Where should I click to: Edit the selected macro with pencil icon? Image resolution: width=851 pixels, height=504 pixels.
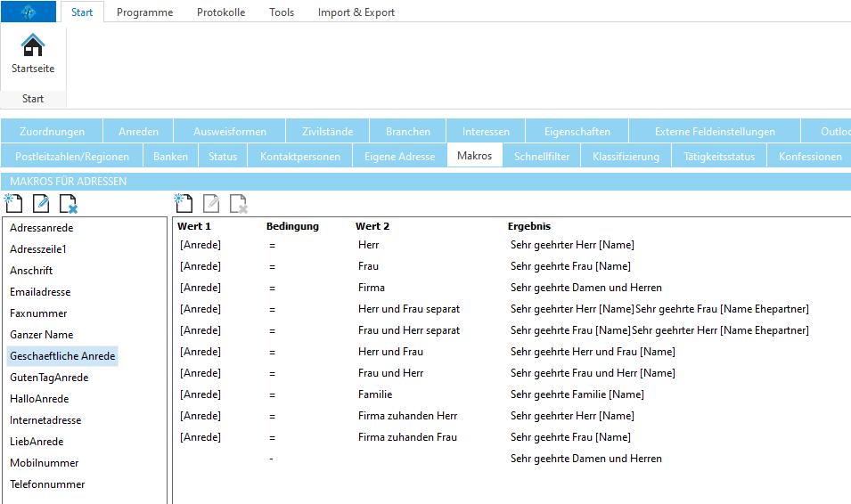click(41, 204)
